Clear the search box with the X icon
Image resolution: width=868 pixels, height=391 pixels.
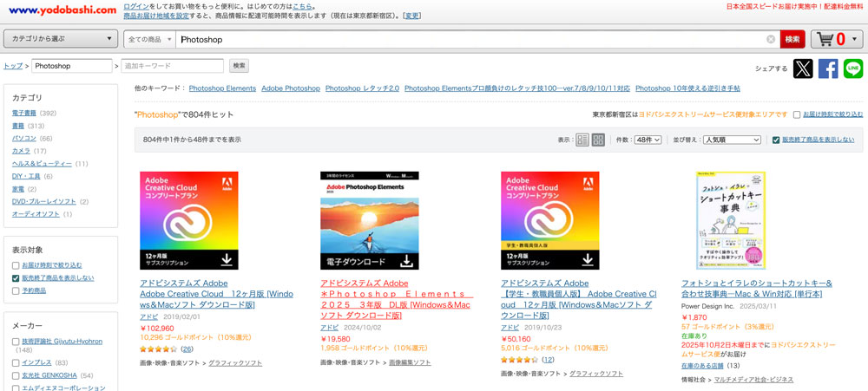pos(771,39)
